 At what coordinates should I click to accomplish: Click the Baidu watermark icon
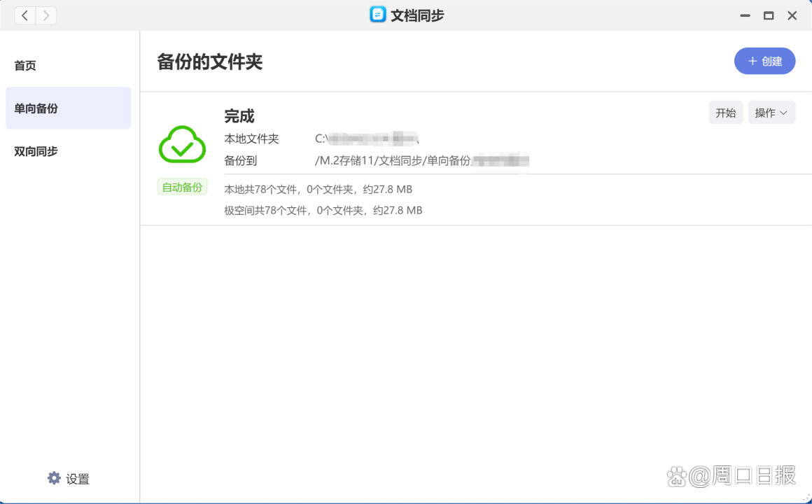(x=678, y=475)
